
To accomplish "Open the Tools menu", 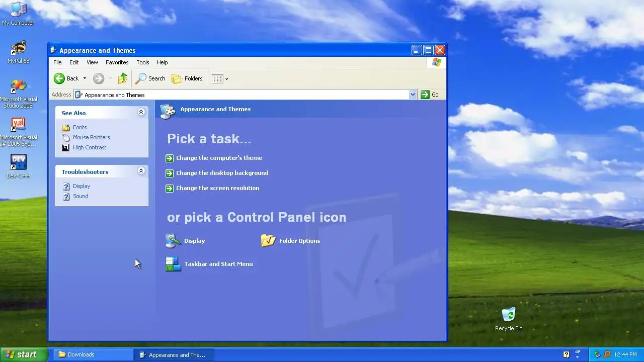I will (143, 62).
